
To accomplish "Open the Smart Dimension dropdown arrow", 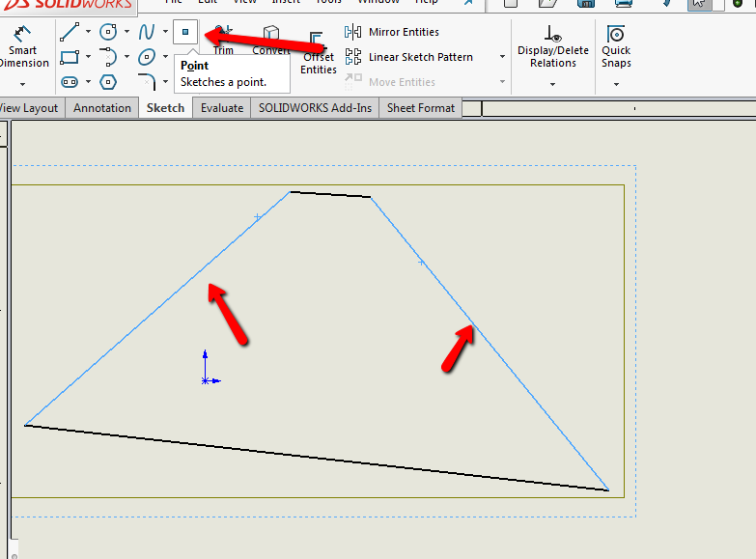I will click(22, 84).
